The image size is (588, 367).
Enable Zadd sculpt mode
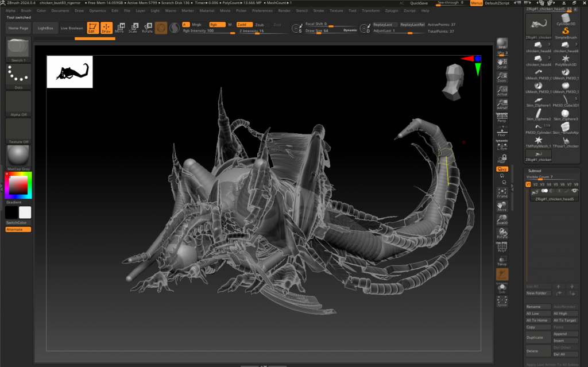244,24
